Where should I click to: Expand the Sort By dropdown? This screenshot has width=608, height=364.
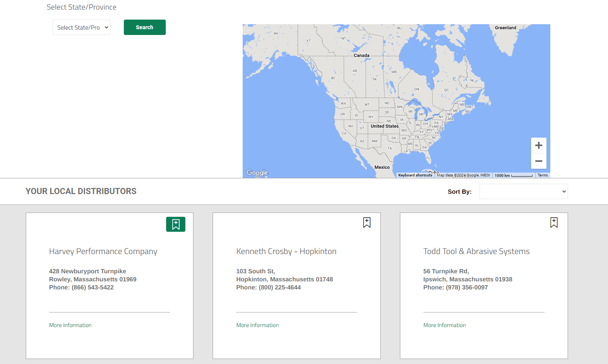[523, 191]
